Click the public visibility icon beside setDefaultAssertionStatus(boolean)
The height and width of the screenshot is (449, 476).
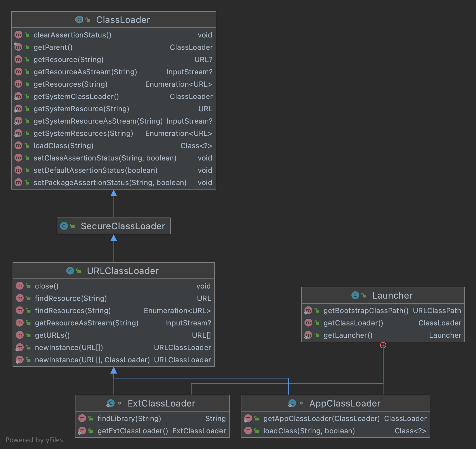27,170
